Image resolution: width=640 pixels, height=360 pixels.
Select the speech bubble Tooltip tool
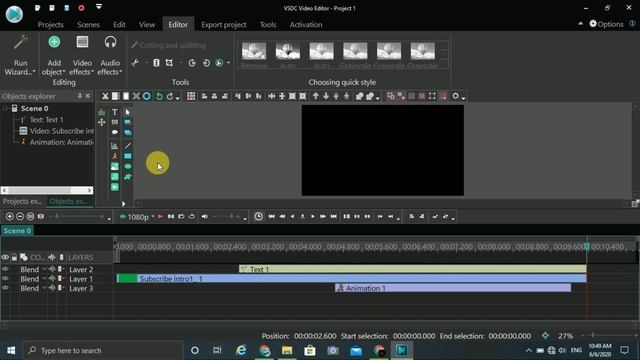click(x=115, y=132)
